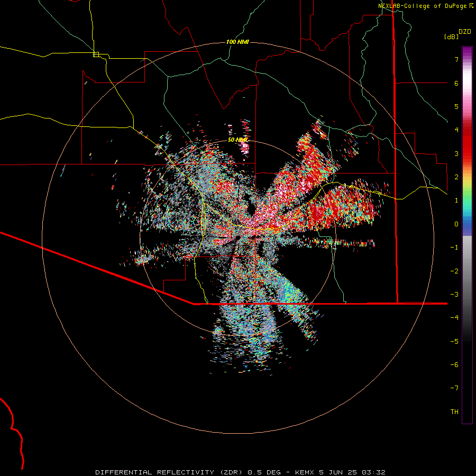Select the -4 dB scale label
This screenshot has height=476, width=476.
click(454, 318)
